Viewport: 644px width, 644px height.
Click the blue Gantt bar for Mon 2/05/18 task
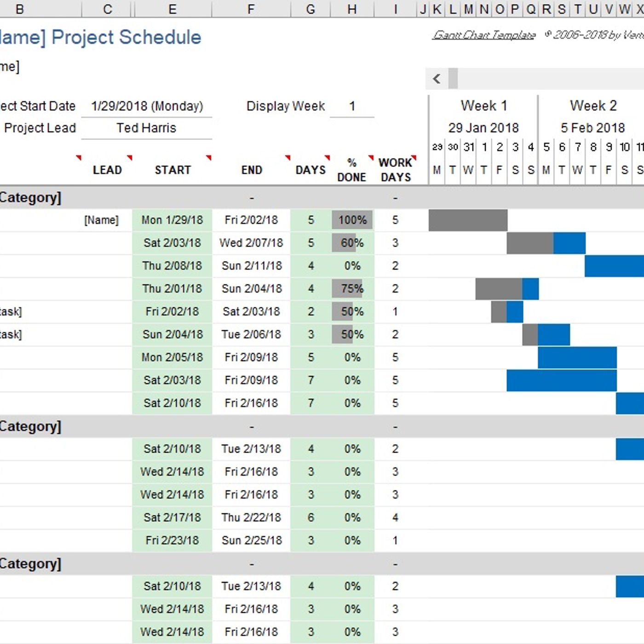[x=577, y=357]
